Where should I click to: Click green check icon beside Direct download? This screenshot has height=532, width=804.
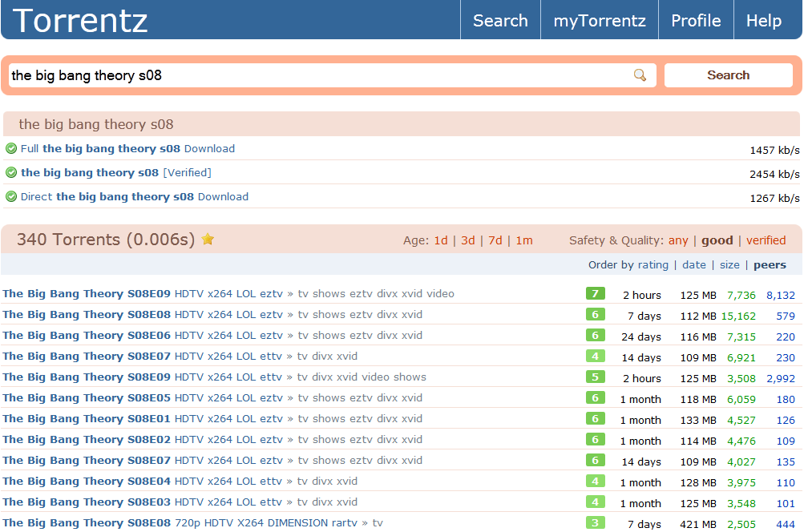tap(11, 197)
